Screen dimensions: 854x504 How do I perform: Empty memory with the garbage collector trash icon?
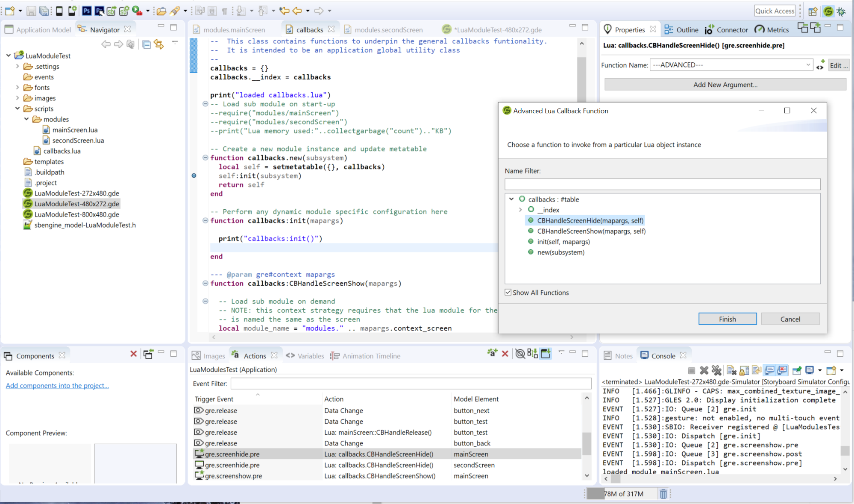click(x=663, y=494)
